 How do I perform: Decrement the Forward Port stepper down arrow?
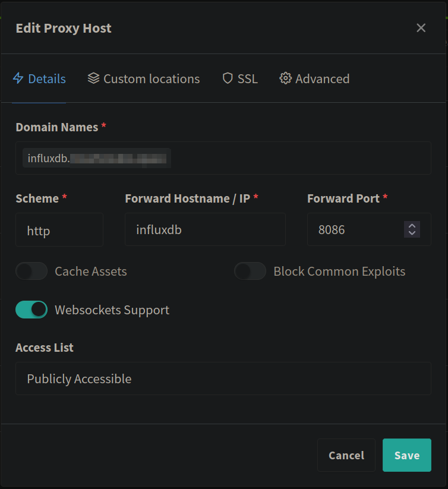[412, 233]
